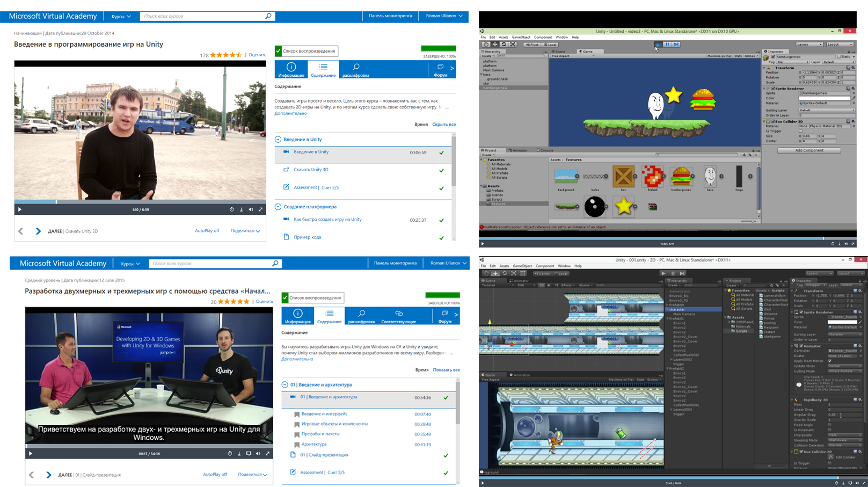Open 'Скачать Unity 3D' lesson link
This screenshot has width=868, height=487.
[x=311, y=170]
